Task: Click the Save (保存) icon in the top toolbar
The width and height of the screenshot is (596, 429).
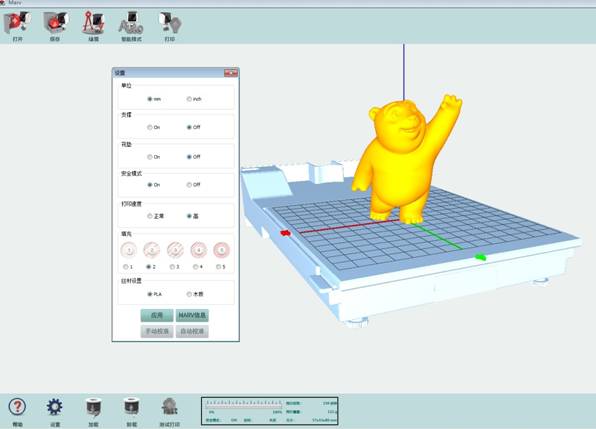Action: tap(55, 23)
